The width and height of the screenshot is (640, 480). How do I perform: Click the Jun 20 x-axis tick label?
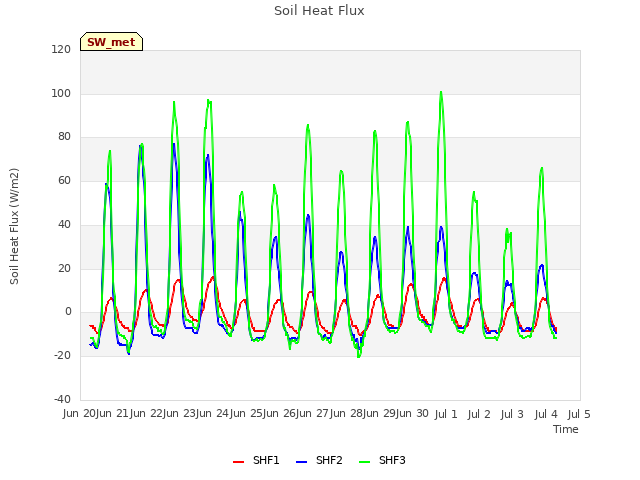pyautogui.click(x=79, y=414)
